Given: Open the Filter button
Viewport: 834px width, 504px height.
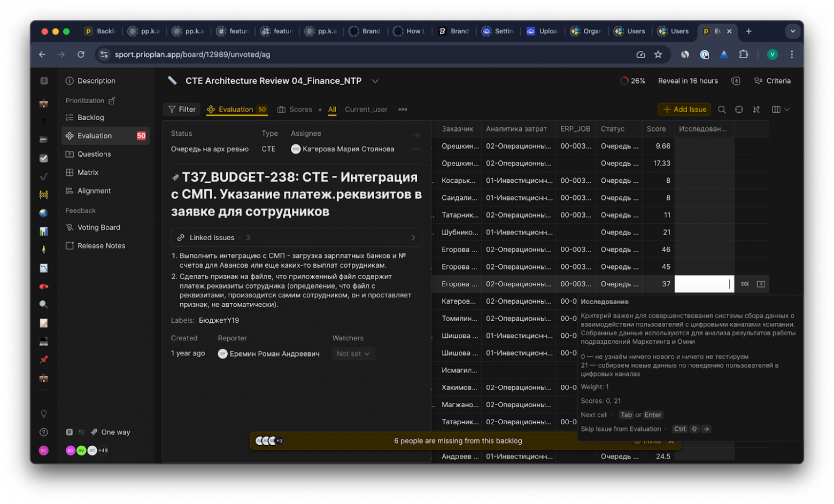Looking at the screenshot, I should [182, 109].
